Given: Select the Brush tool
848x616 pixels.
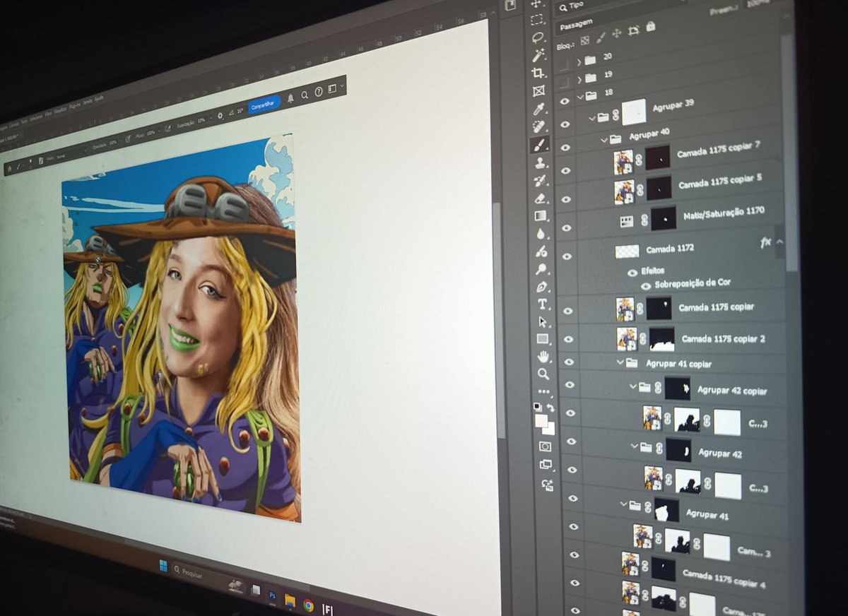Looking at the screenshot, I should click(540, 144).
